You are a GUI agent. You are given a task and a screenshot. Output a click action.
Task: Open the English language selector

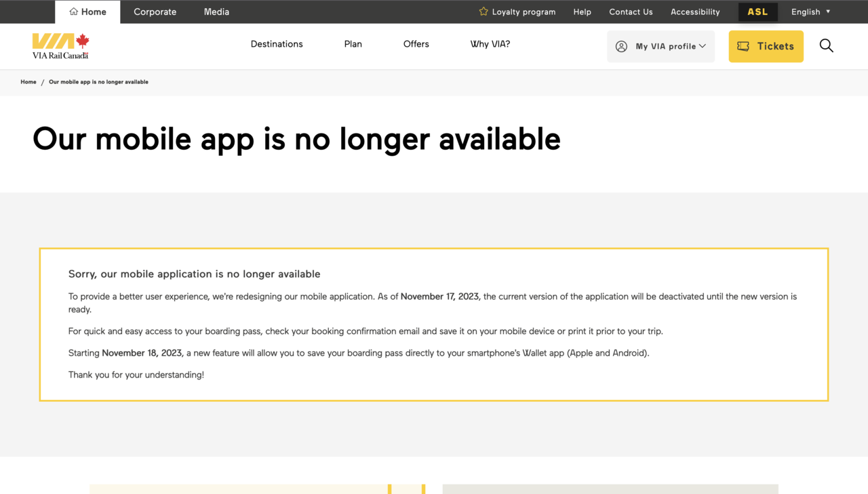pos(811,12)
